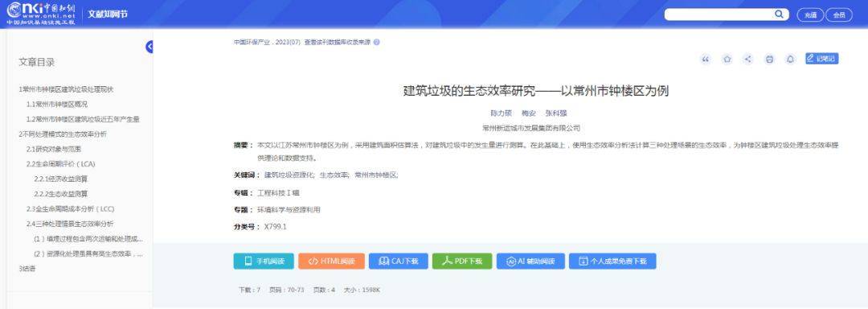The image size is (868, 309).
Task: Open the 会员 membership button
Action: click(x=838, y=15)
